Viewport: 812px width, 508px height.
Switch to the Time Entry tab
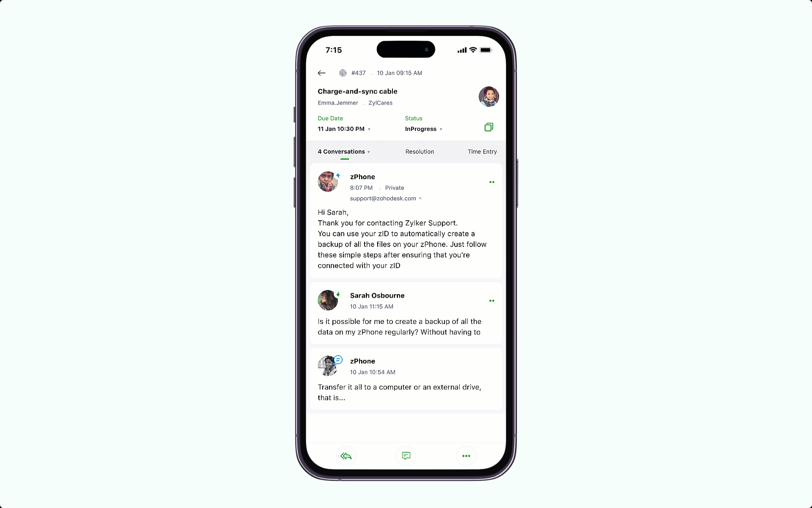point(482,151)
